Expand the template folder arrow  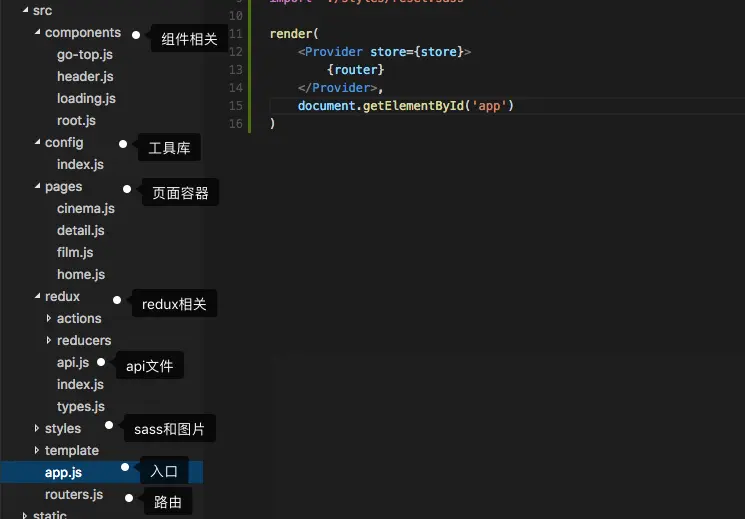coord(37,450)
